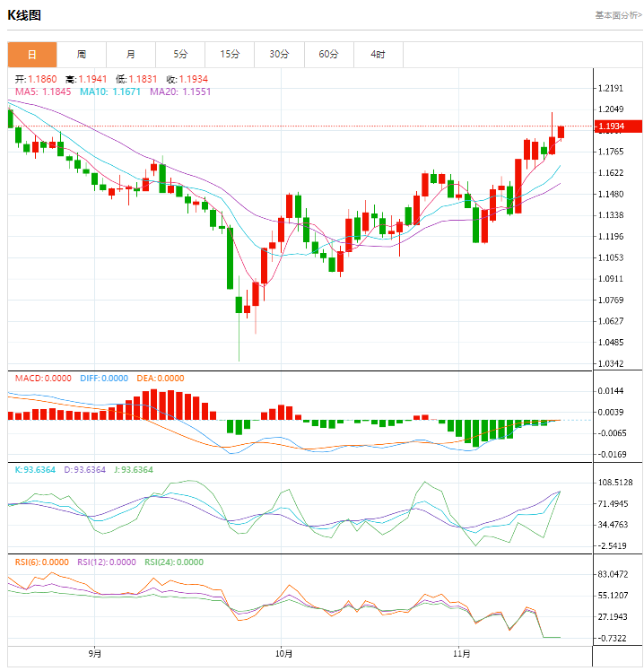Click the DEA:0.0000 label
Image resolution: width=644 pixels, height=671 pixels.
[x=161, y=379]
